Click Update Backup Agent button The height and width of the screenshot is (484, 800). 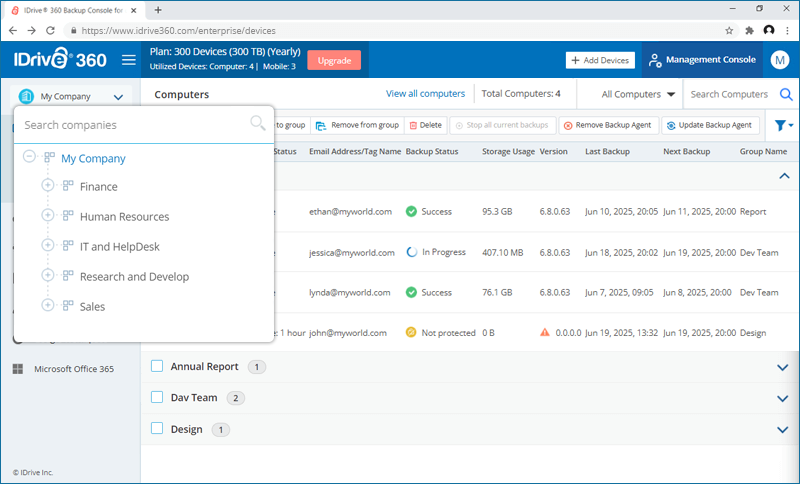click(x=710, y=125)
